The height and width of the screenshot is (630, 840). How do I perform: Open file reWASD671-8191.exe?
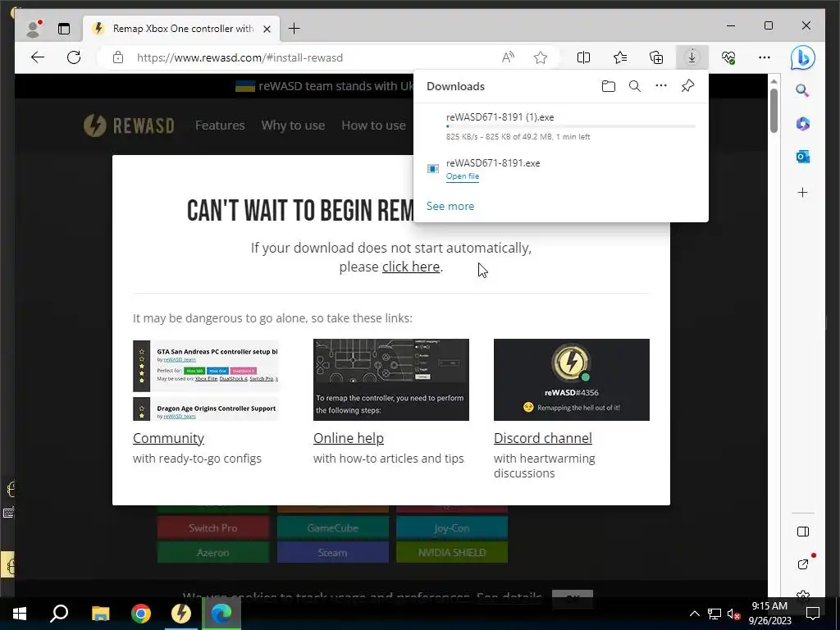pyautogui.click(x=463, y=176)
